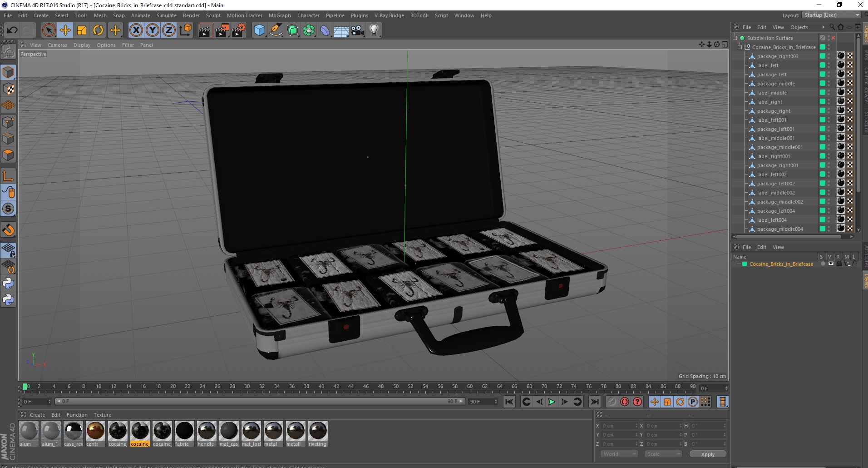Open the Subdivision Surface generators
The image size is (868, 468).
point(292,30)
